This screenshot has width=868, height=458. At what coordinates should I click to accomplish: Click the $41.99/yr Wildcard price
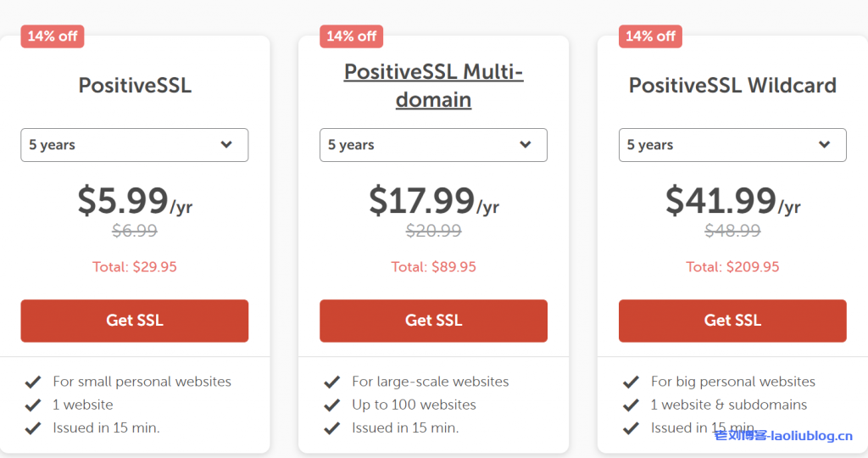click(732, 201)
